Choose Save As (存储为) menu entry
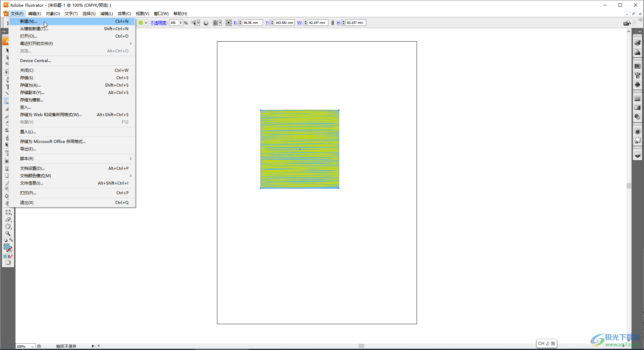644x350 pixels. pyautogui.click(x=72, y=85)
